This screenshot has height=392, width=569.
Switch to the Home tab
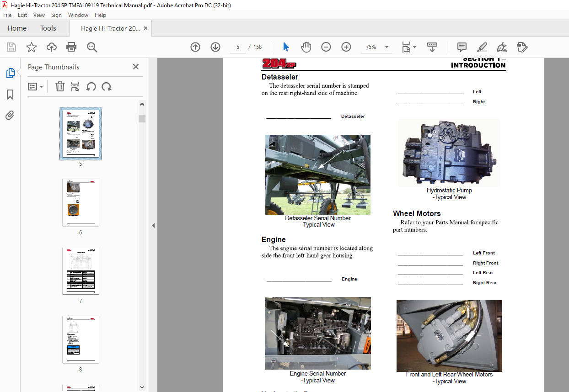coord(17,28)
